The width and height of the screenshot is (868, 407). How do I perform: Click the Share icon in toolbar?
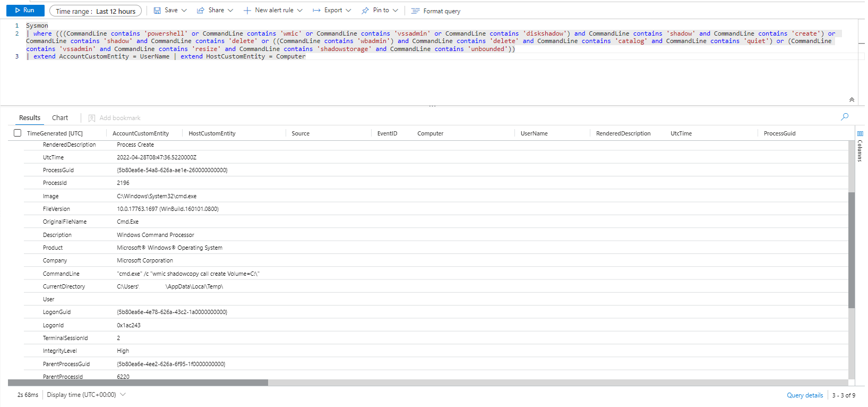pos(201,11)
